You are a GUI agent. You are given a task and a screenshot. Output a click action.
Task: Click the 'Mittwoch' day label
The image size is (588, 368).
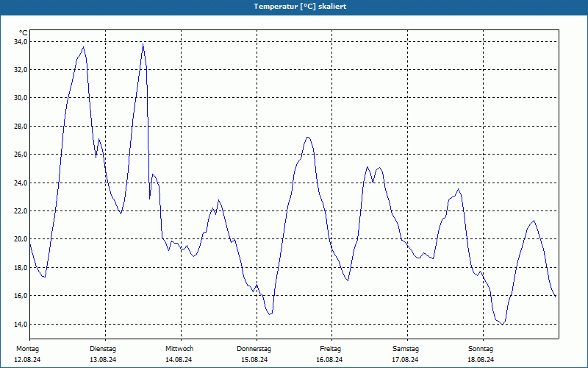(179, 349)
